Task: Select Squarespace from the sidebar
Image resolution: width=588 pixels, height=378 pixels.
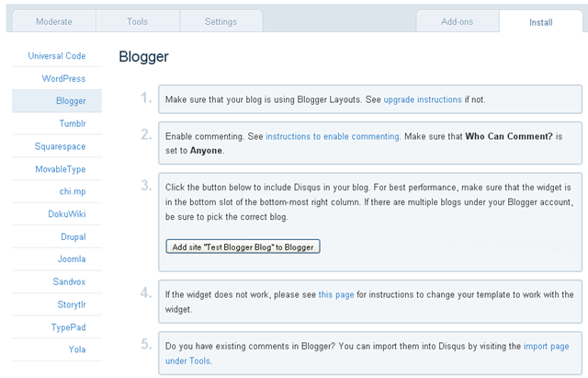Action: tap(60, 146)
